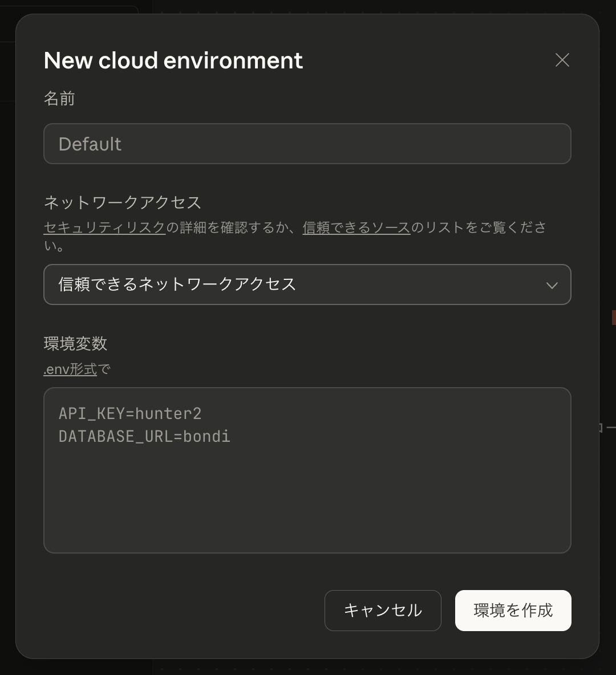Click the ネットワークアクセス section label
The image size is (616, 675).
[123, 202]
